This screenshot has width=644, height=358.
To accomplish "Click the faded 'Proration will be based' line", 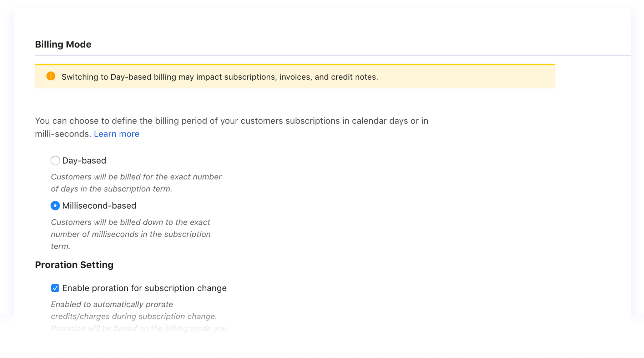I will tap(139, 328).
